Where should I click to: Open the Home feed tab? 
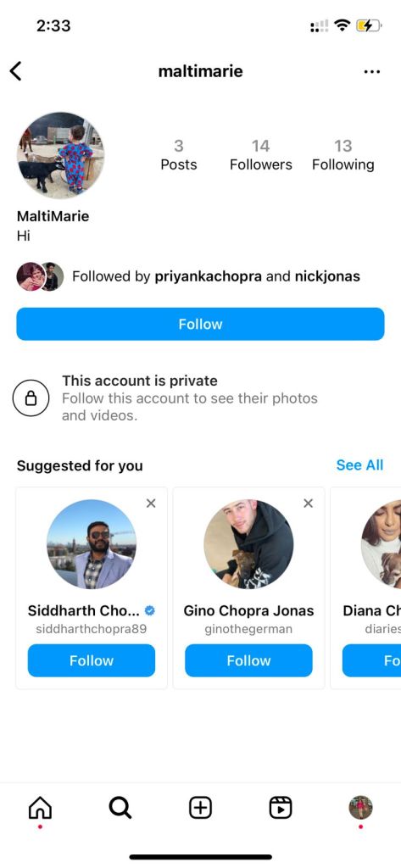pyautogui.click(x=40, y=809)
